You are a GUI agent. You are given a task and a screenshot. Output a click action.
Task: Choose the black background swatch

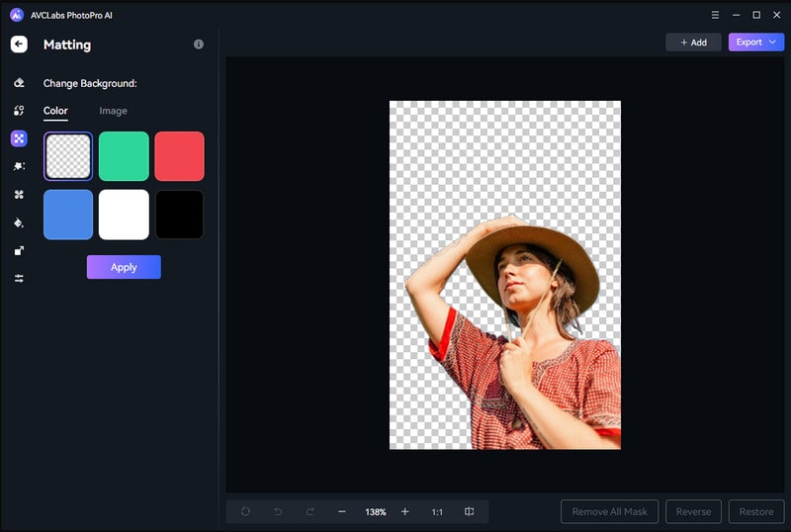pos(180,215)
